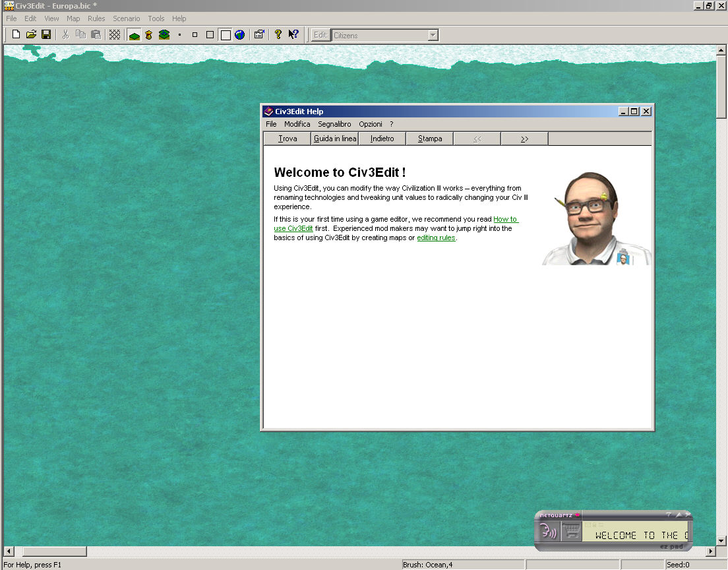The image size is (728, 570).
Task: Maximize the Civ3Edit Help window
Action: [x=634, y=111]
